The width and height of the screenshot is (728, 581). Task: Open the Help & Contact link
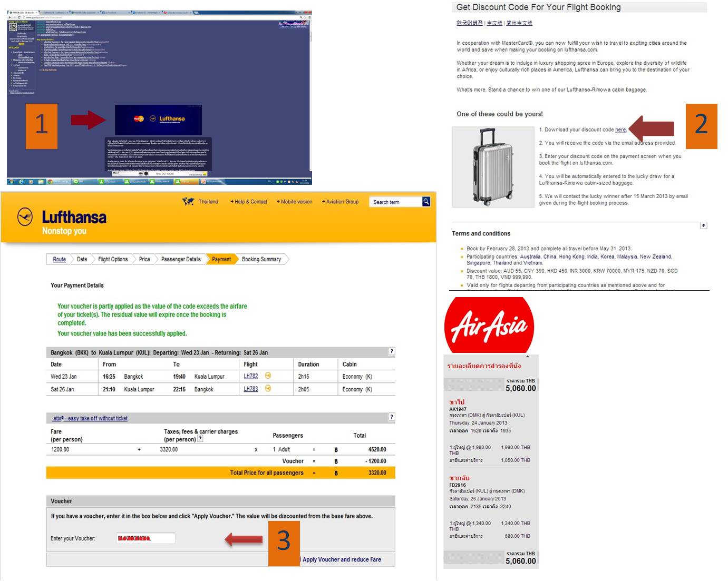click(x=249, y=202)
